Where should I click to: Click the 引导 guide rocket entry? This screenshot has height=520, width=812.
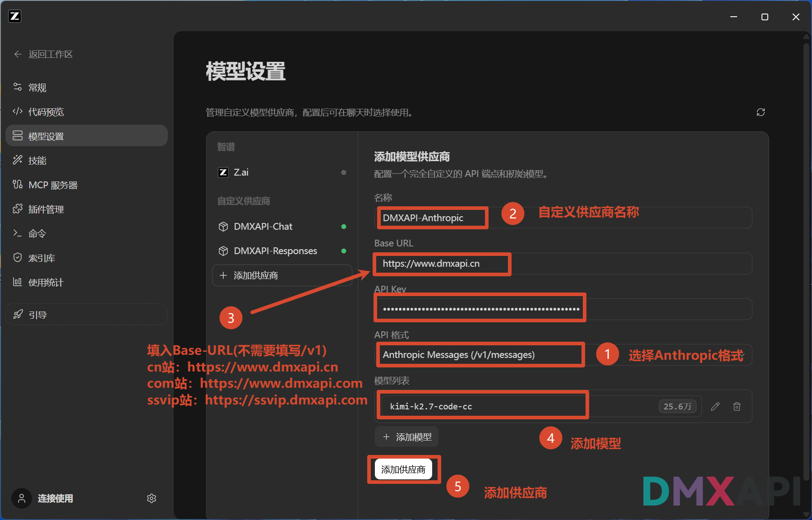87,315
